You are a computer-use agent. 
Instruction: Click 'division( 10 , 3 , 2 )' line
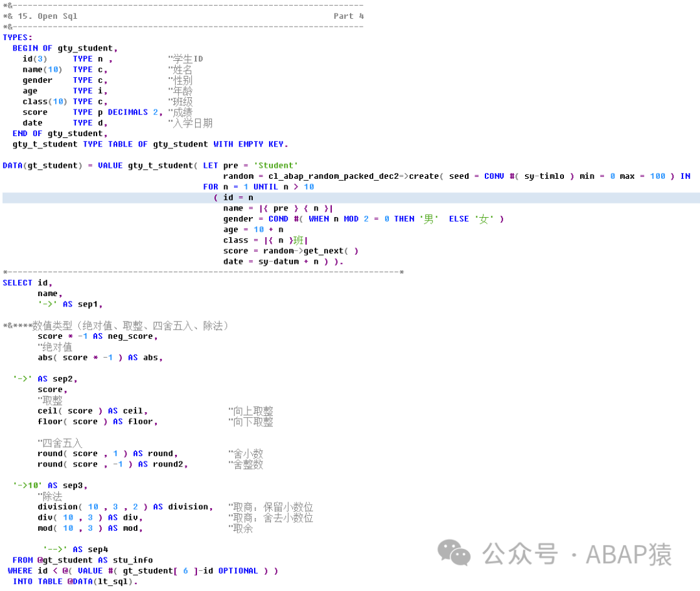93,507
